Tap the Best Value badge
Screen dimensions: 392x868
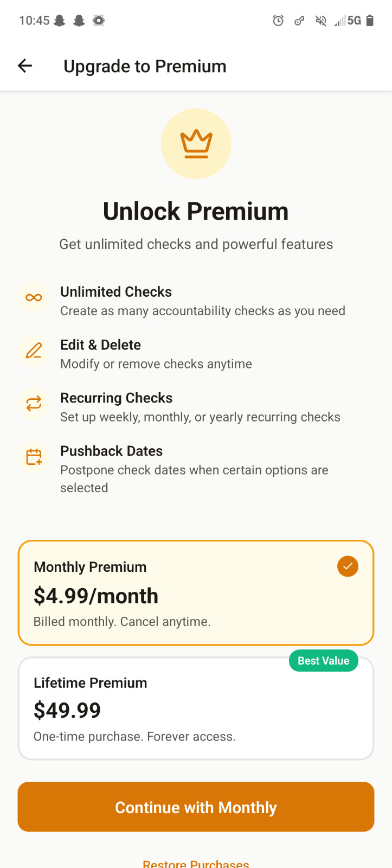tap(323, 661)
